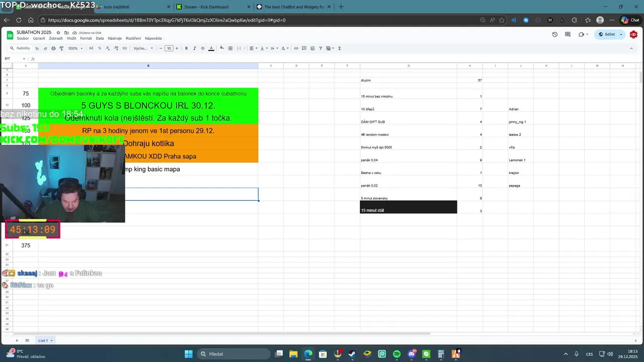The image size is (644, 362).
Task: Toggle strikethrough formatting
Action: [203, 48]
